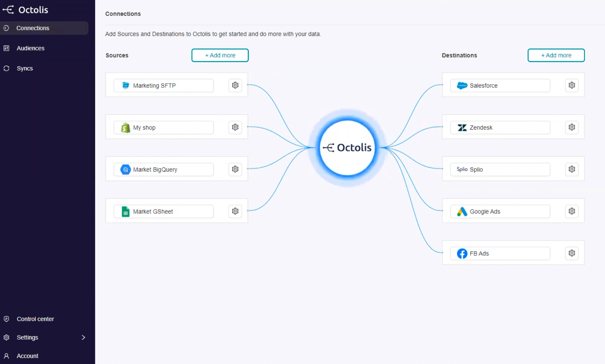Add more sources with Add more button
605x364 pixels.
click(220, 55)
